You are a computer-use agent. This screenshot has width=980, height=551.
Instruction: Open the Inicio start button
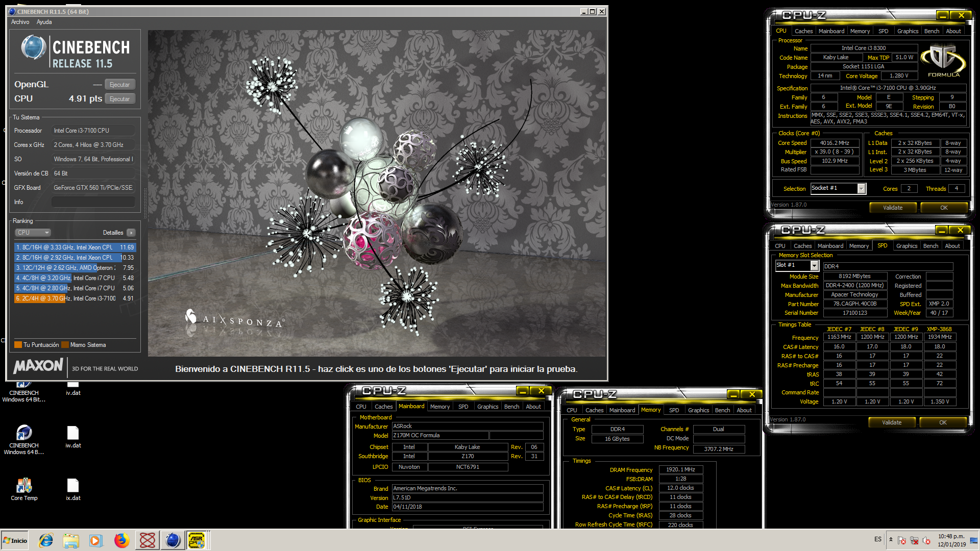pyautogui.click(x=15, y=540)
